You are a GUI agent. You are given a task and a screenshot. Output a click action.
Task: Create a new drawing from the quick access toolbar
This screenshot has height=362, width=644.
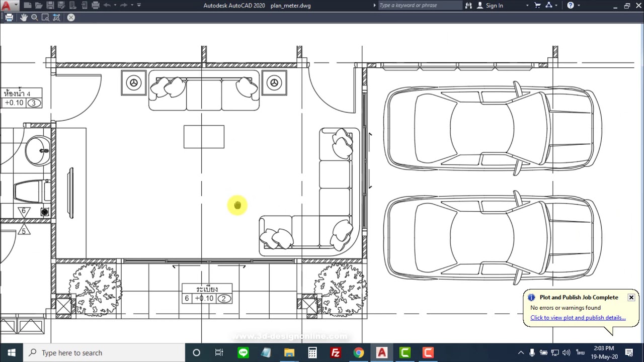point(28,5)
